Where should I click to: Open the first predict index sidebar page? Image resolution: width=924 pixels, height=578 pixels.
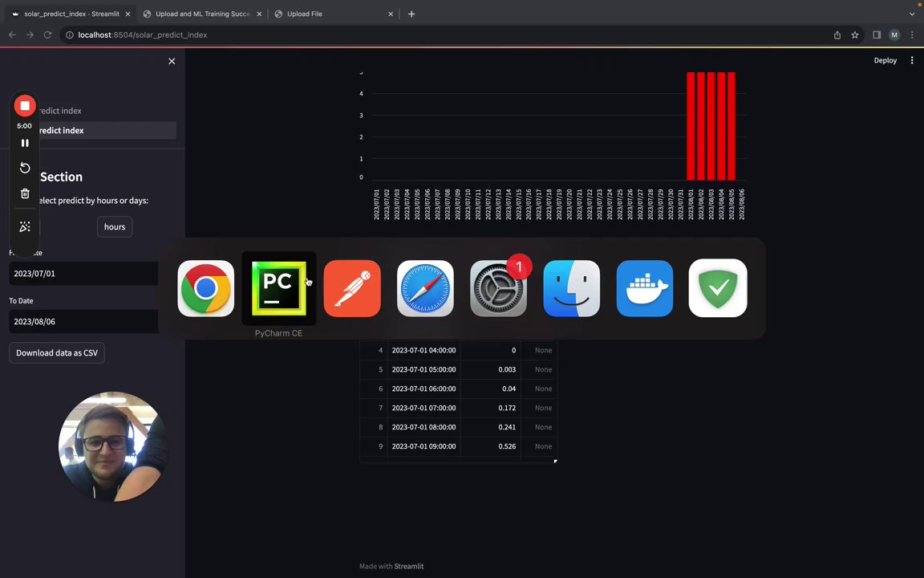61,110
